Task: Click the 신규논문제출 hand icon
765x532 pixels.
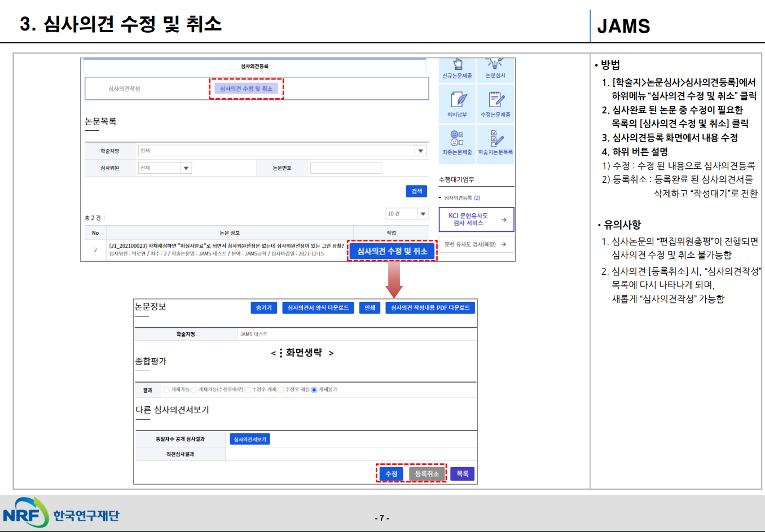Action: [458, 64]
